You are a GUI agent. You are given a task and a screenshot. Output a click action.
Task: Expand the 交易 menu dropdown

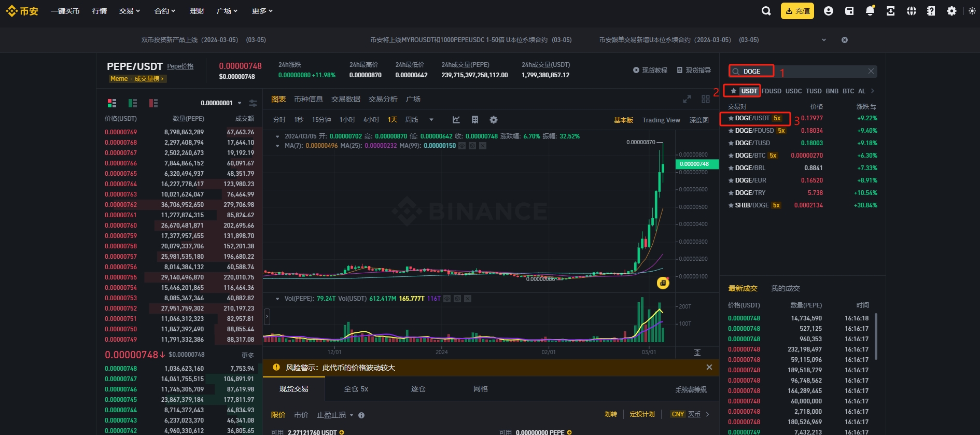[130, 11]
